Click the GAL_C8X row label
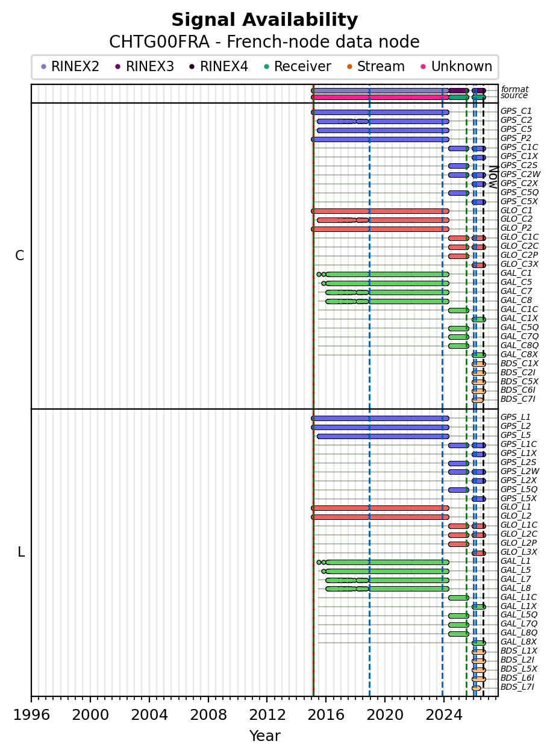This screenshot has width=553, height=756. [x=519, y=355]
